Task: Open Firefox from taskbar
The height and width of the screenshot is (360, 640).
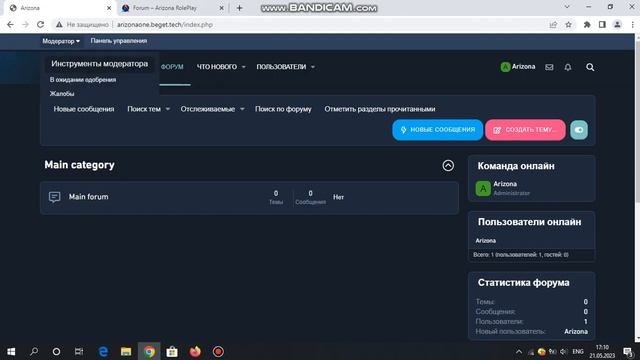Action: [x=195, y=351]
